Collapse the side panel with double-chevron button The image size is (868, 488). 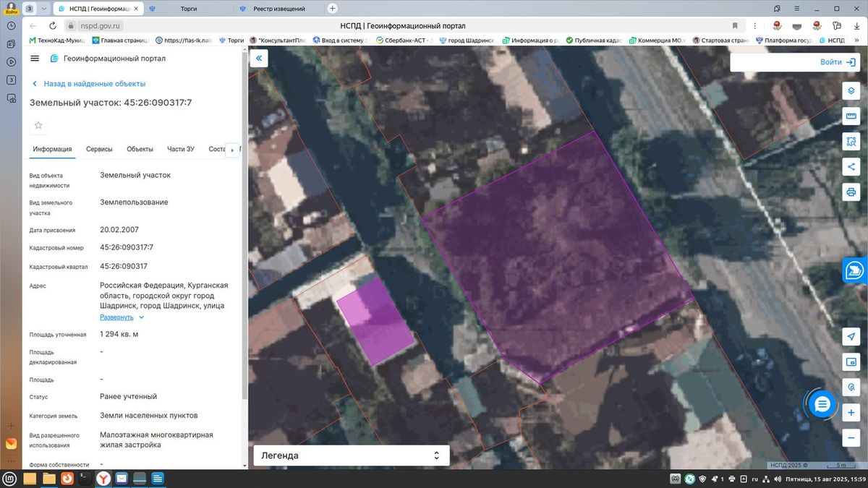[259, 59]
